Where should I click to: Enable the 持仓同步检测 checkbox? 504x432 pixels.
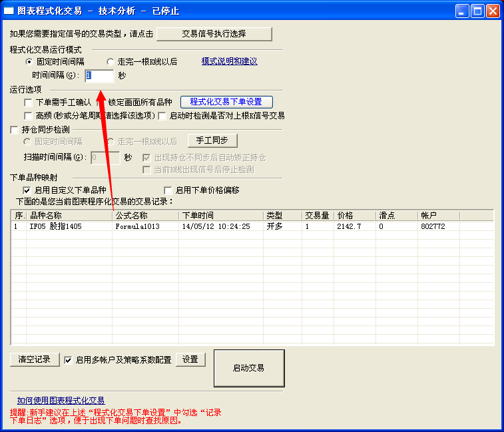(14, 130)
